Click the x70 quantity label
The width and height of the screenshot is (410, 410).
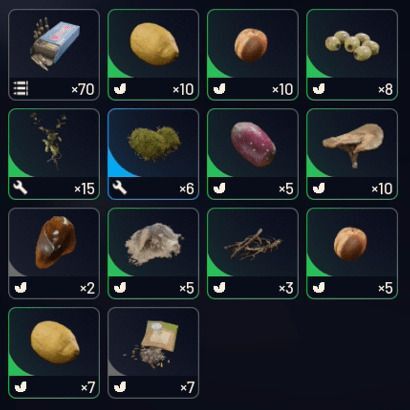83,89
